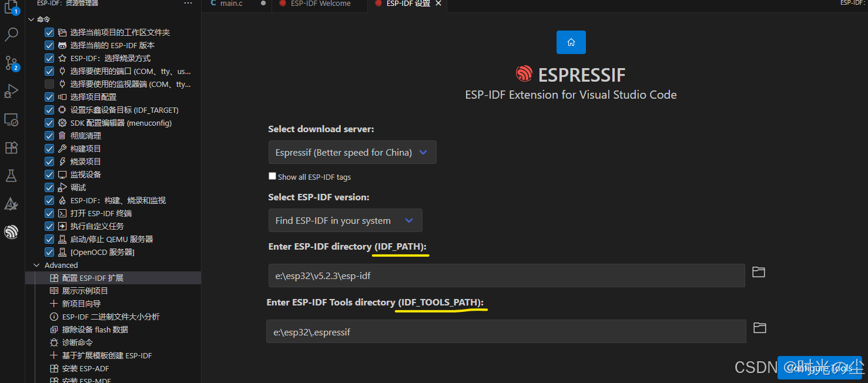Image resolution: width=868 pixels, height=383 pixels.
Task: Open the Search view in activity bar
Action: tap(11, 35)
